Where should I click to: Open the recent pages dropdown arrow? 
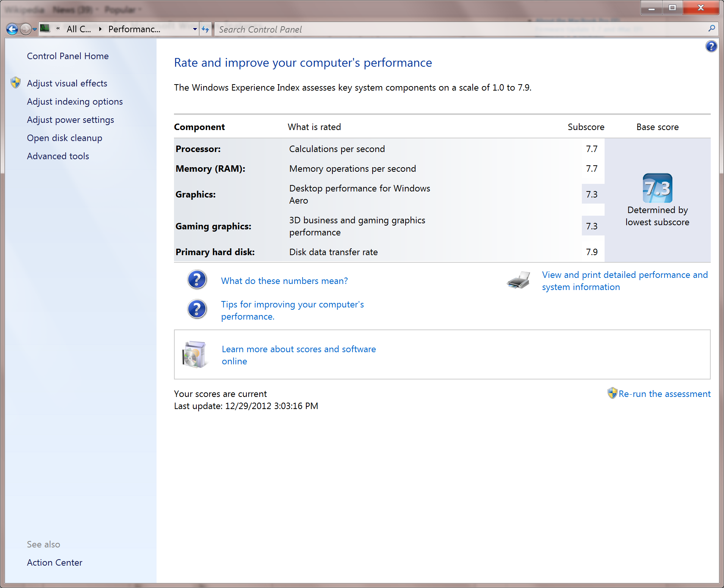tap(34, 30)
